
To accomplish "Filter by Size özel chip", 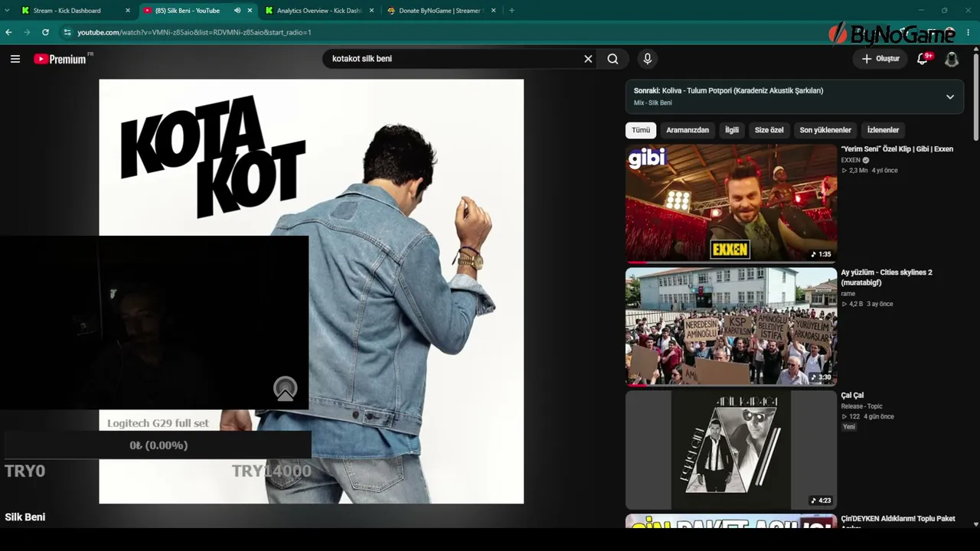I will point(769,130).
